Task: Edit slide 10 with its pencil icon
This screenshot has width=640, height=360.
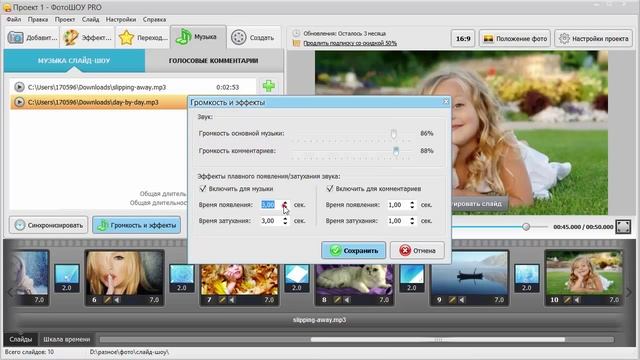Action: (567, 300)
